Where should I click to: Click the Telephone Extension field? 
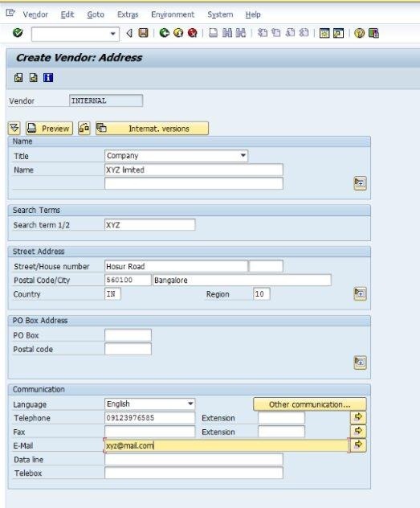click(281, 418)
